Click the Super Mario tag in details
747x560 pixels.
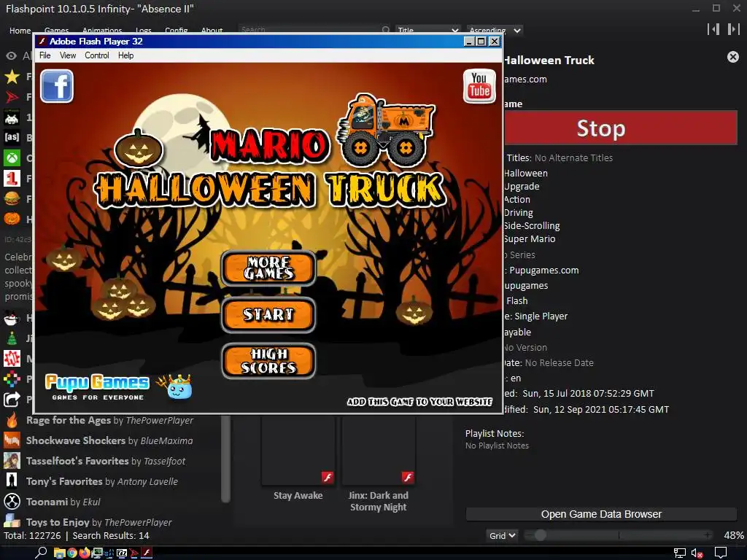click(x=530, y=239)
